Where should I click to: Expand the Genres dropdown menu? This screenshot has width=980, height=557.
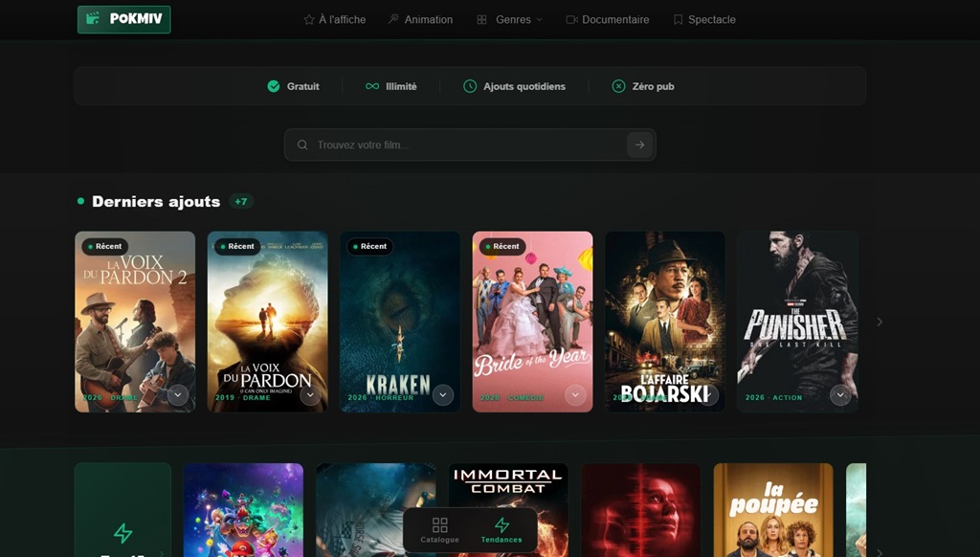509,19
